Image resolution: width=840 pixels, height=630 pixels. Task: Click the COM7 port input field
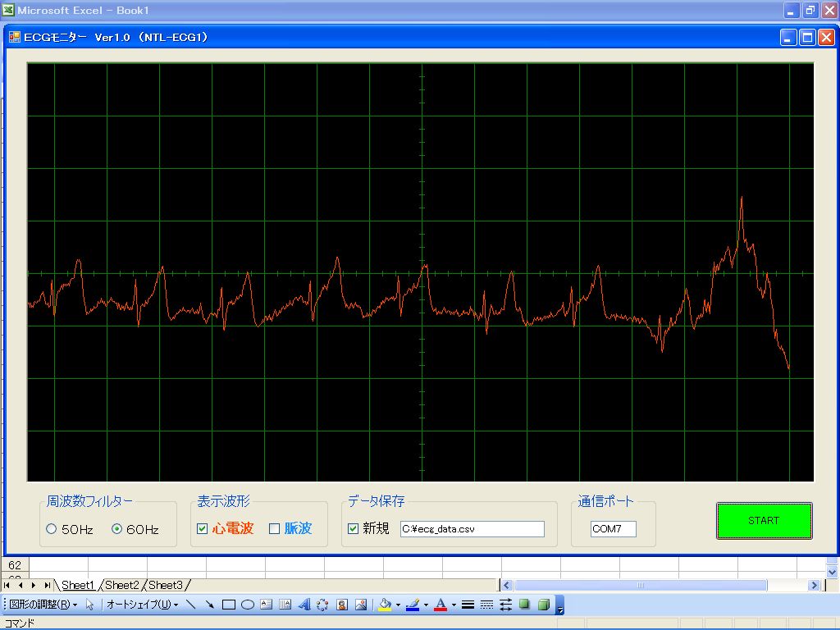click(614, 529)
